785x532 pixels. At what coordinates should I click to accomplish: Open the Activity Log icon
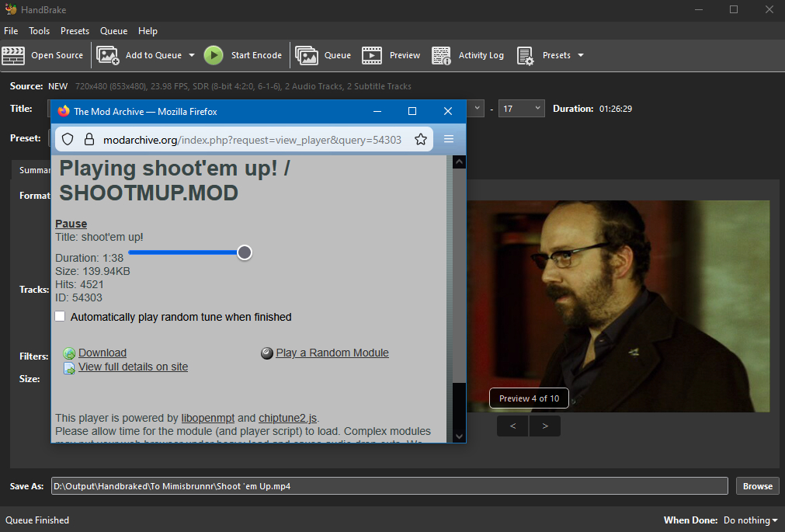pos(442,55)
